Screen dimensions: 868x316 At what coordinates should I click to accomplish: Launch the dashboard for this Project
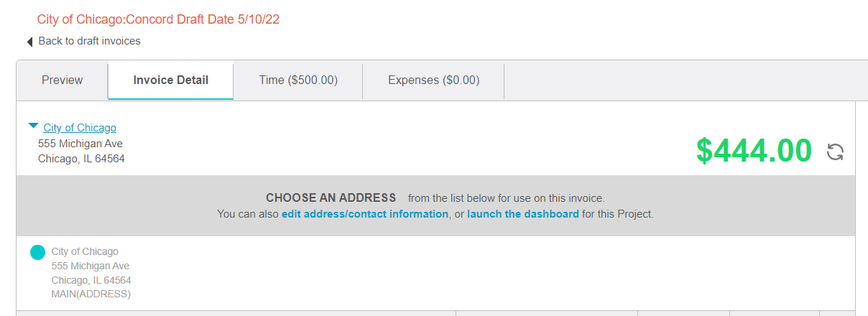point(523,214)
